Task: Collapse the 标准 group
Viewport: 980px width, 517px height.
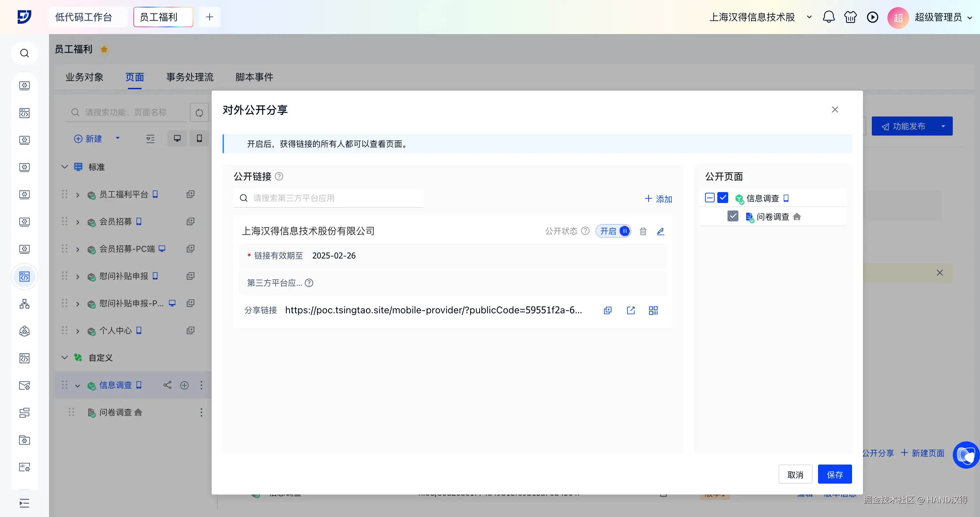Action: [65, 167]
